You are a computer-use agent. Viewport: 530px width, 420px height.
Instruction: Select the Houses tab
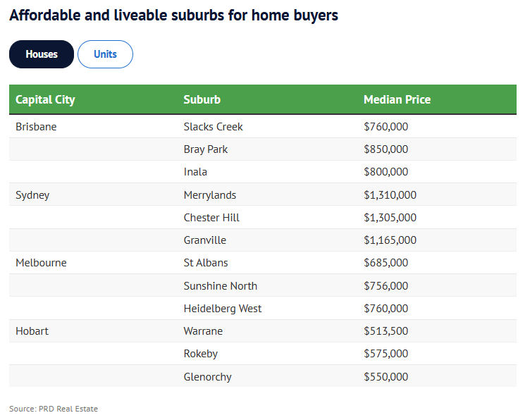coord(42,54)
